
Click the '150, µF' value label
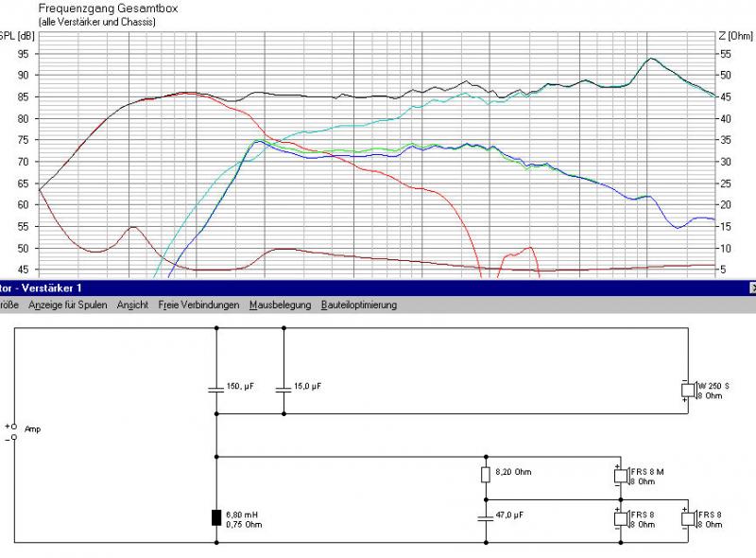pyautogui.click(x=240, y=386)
